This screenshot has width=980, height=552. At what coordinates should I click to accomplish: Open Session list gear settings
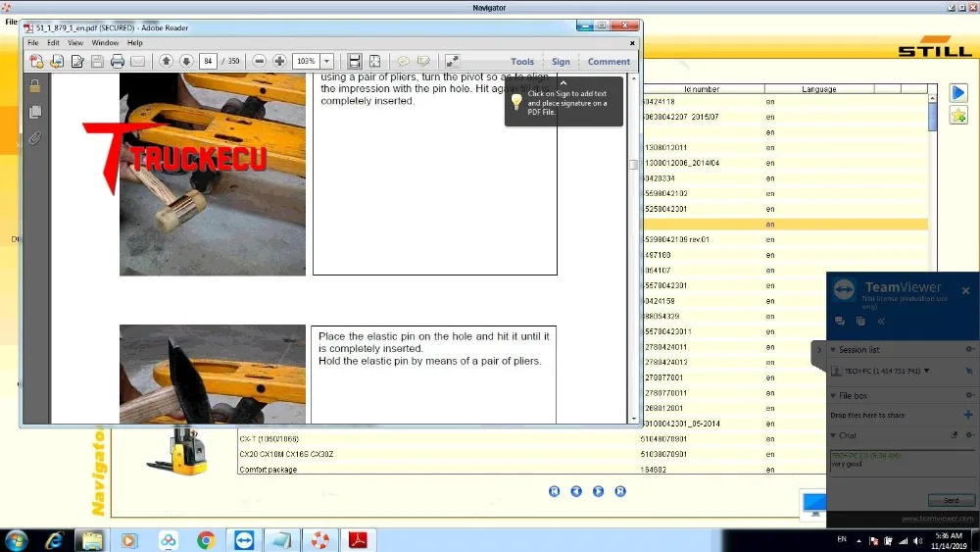tap(969, 349)
